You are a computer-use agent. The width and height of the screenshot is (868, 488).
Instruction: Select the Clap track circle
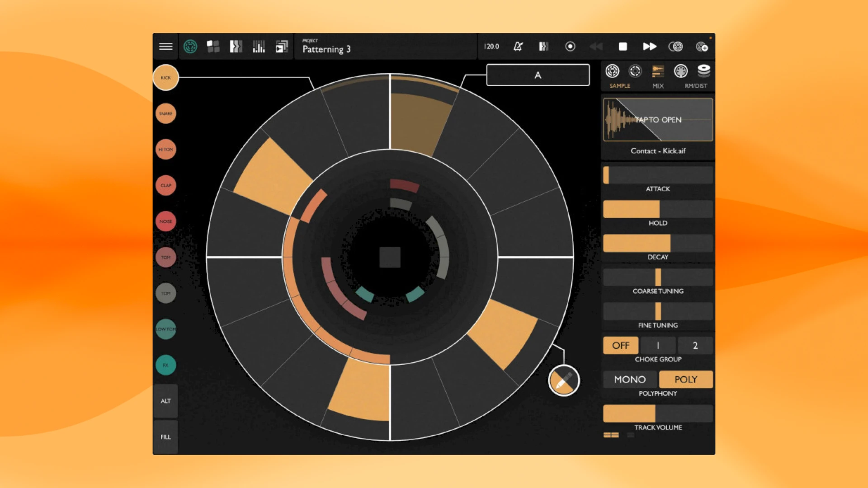165,185
